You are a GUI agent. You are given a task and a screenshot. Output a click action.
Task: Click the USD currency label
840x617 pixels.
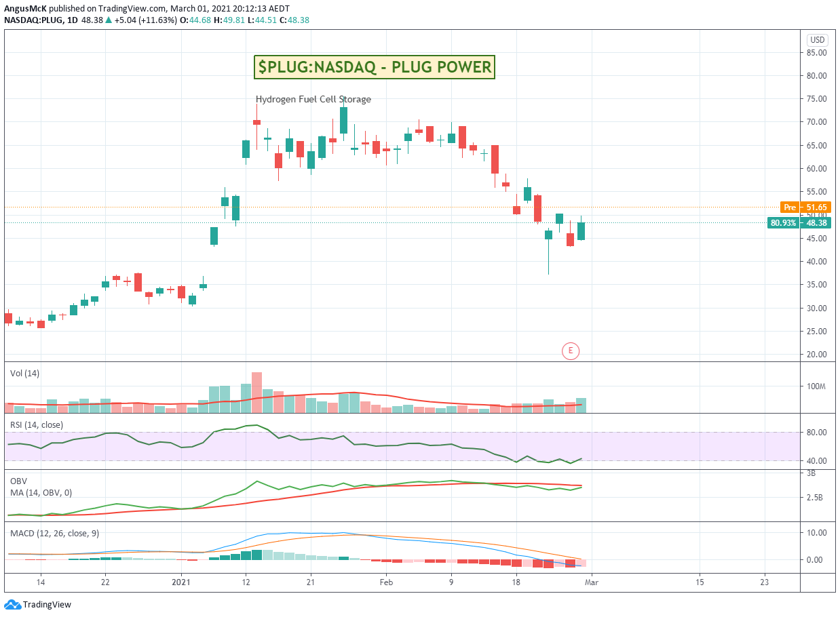[x=817, y=39]
